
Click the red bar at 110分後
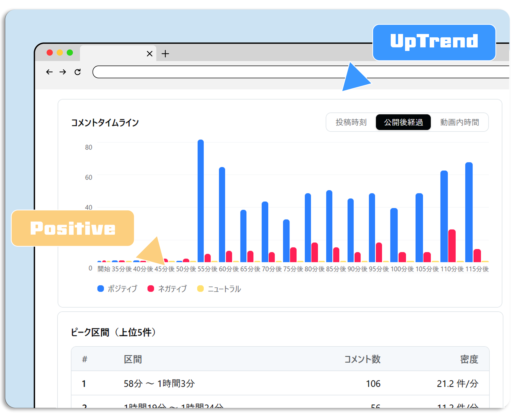click(452, 246)
